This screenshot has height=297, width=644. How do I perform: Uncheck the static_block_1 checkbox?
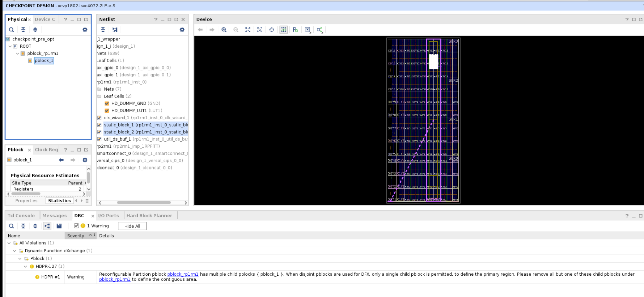(99, 125)
